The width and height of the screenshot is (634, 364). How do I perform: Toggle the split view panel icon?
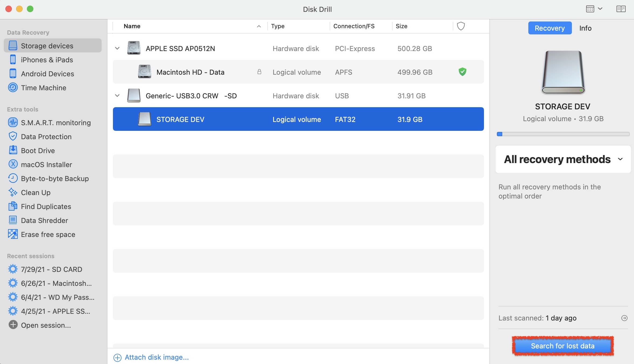(621, 9)
